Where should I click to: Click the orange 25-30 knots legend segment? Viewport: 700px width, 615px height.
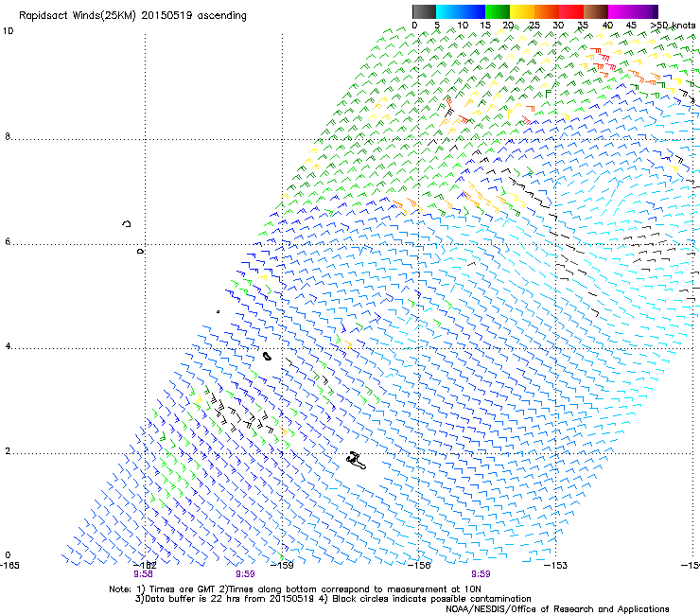(x=547, y=11)
